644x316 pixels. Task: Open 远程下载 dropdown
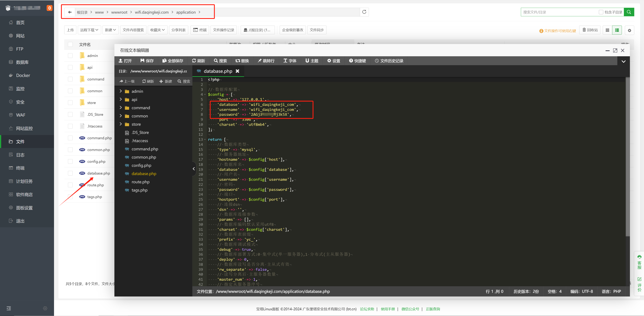point(89,30)
